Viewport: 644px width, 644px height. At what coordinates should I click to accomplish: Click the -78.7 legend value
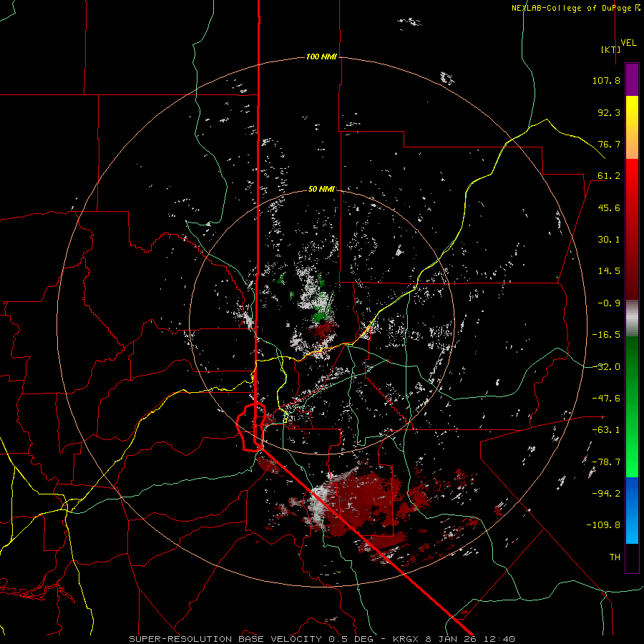606,462
